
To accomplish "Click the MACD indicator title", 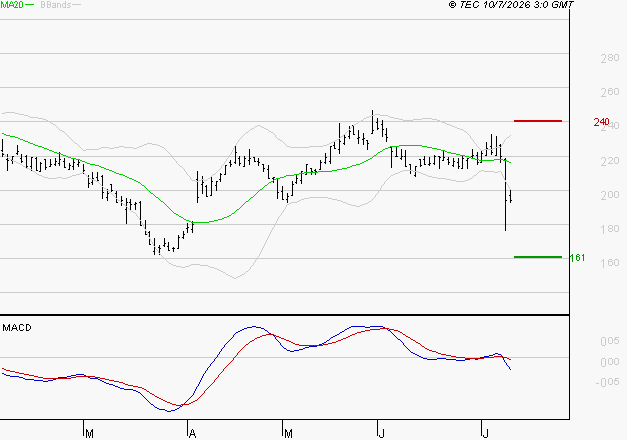I will click(x=17, y=328).
